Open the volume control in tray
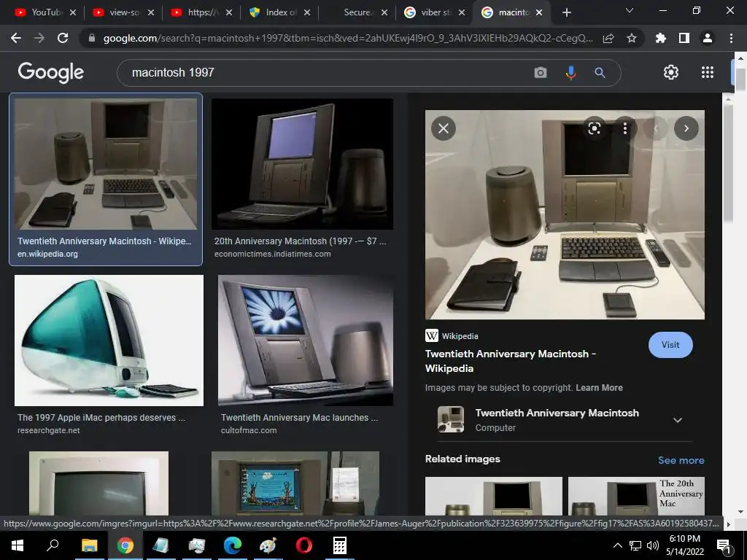Viewport: 747px width, 560px height. click(x=653, y=545)
